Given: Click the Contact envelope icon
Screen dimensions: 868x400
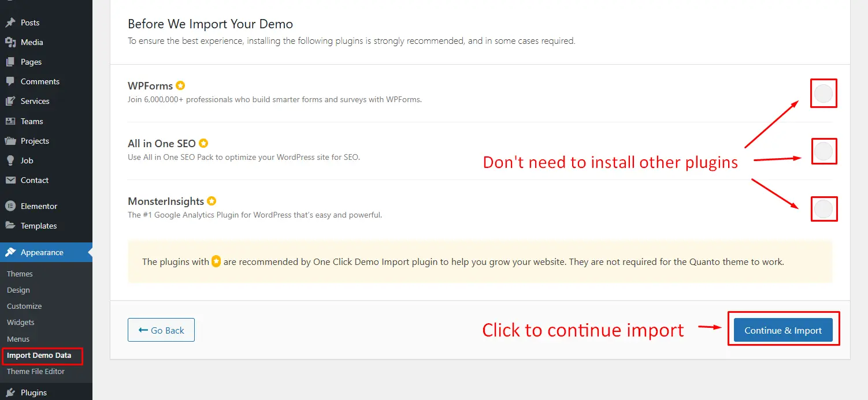Looking at the screenshot, I should click(x=10, y=180).
